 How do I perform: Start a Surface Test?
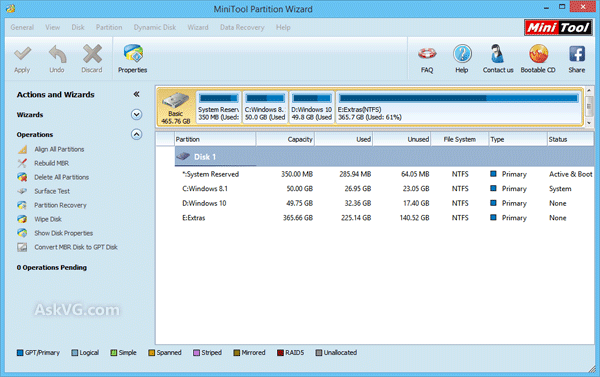52,191
